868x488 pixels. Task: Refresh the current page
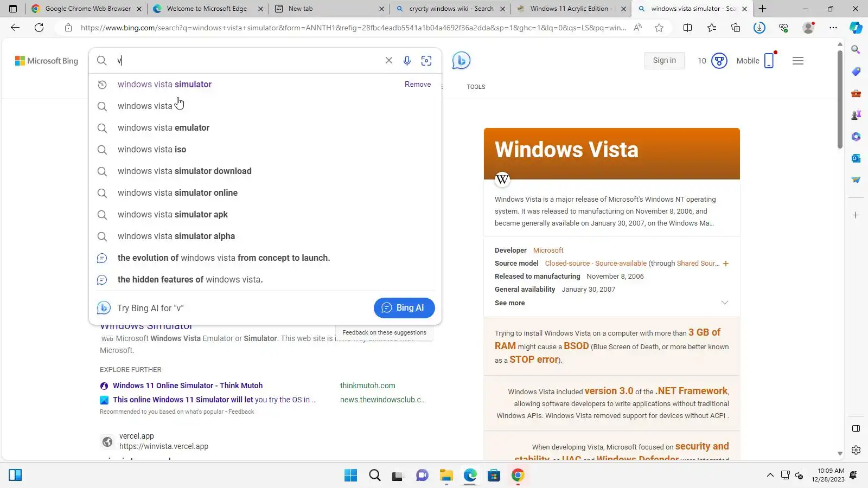tap(39, 28)
